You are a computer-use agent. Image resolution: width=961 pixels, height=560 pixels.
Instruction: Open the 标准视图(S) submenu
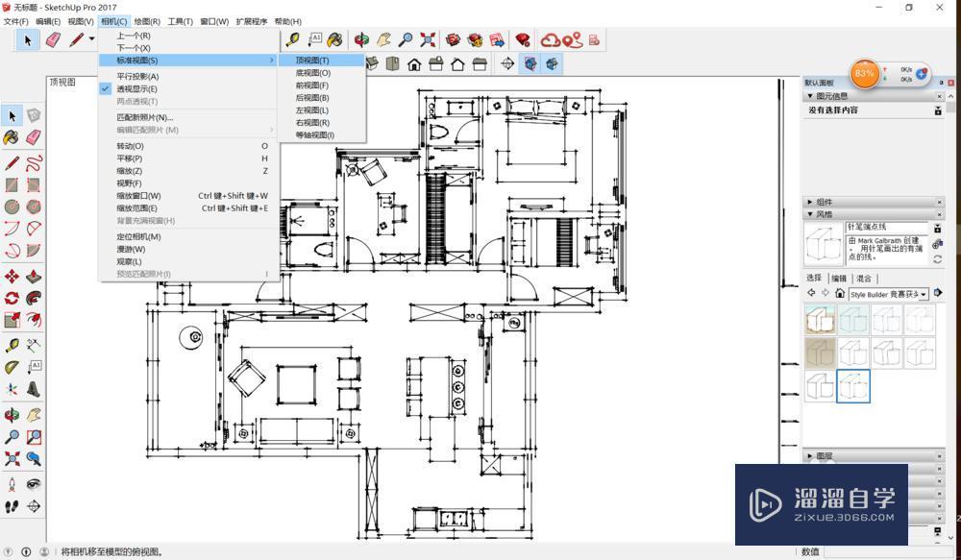click(x=188, y=61)
